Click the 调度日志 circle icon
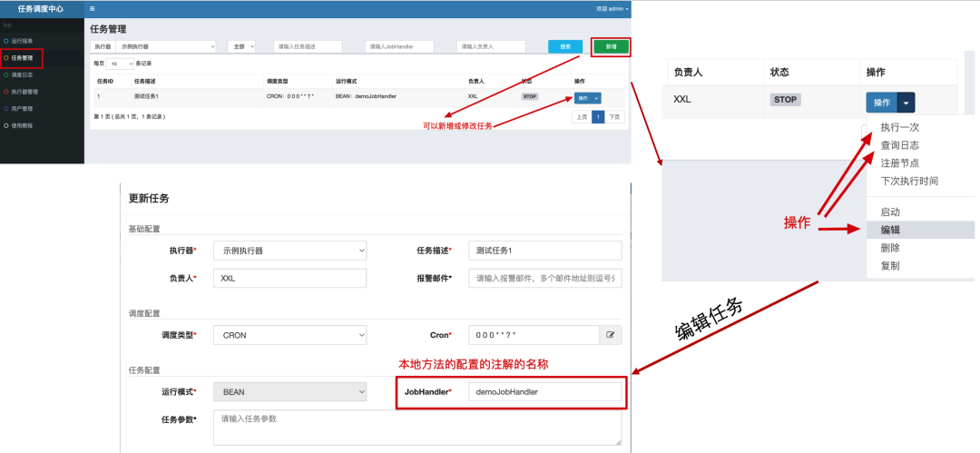The width and height of the screenshot is (980, 453). 6,74
